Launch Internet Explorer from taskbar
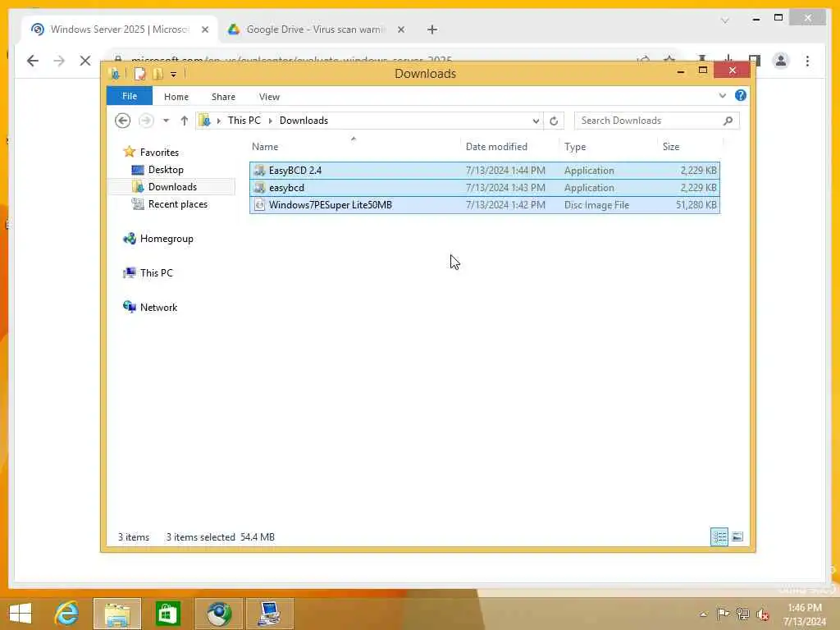Screen dimensions: 840x630 click(x=67, y=614)
